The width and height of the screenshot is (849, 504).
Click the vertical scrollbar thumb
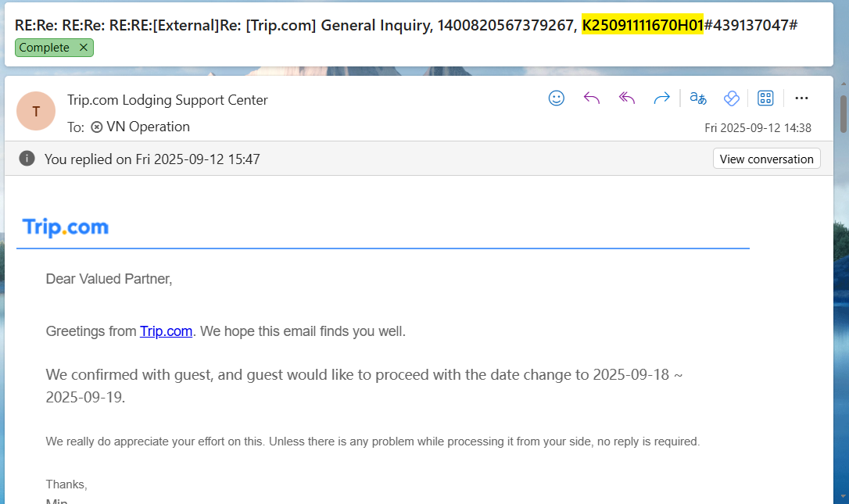pos(843,114)
